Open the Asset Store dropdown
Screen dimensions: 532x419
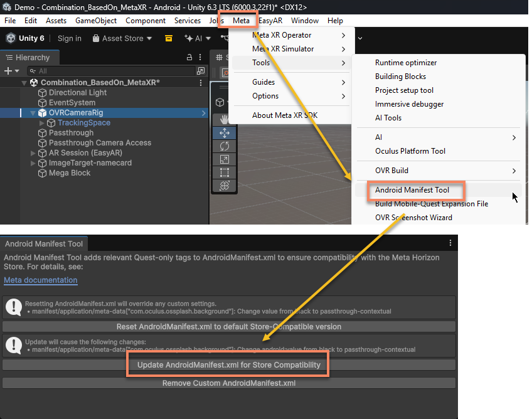pyautogui.click(x=122, y=38)
